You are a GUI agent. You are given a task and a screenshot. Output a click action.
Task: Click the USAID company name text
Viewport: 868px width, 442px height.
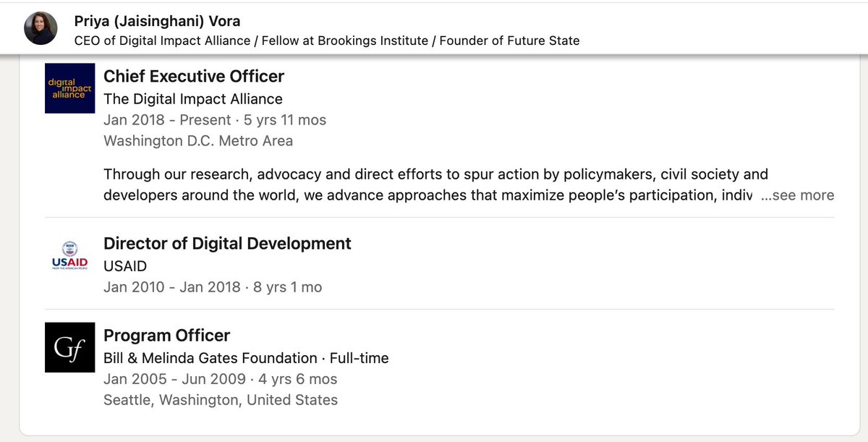tap(125, 265)
